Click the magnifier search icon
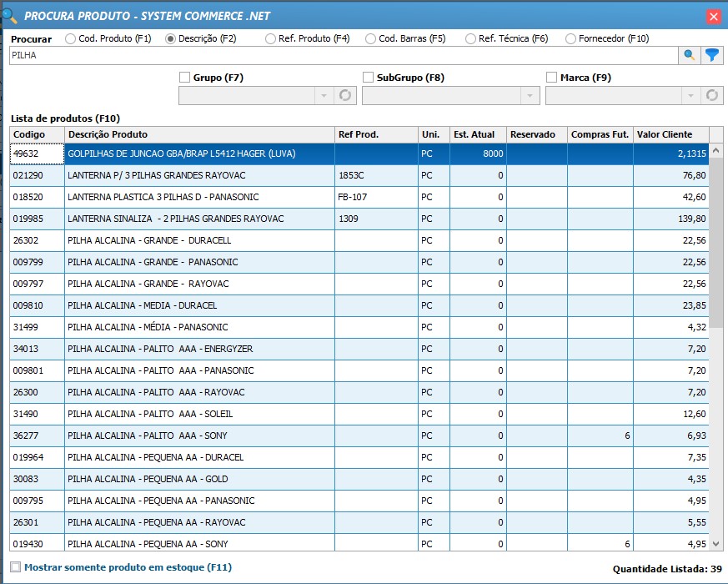Image resolution: width=728 pixels, height=584 pixels. point(690,55)
